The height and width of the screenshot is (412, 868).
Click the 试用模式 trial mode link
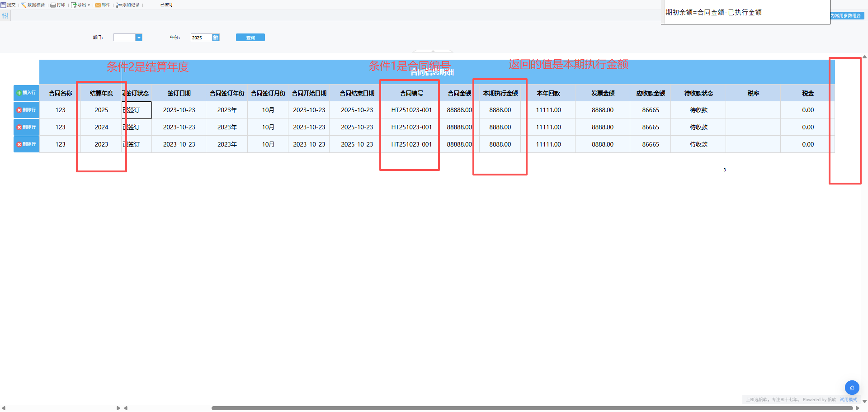tap(848, 400)
